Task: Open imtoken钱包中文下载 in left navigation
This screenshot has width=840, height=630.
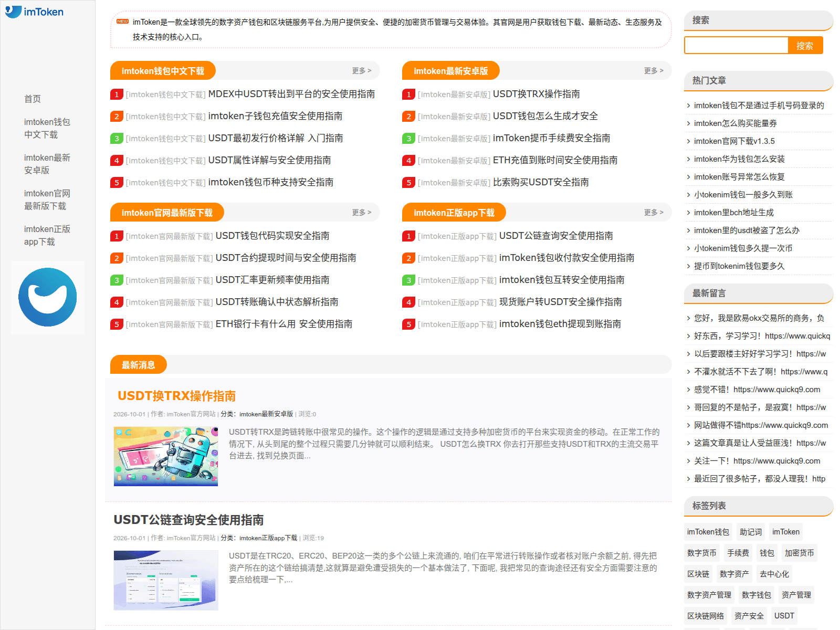Action: [47, 128]
